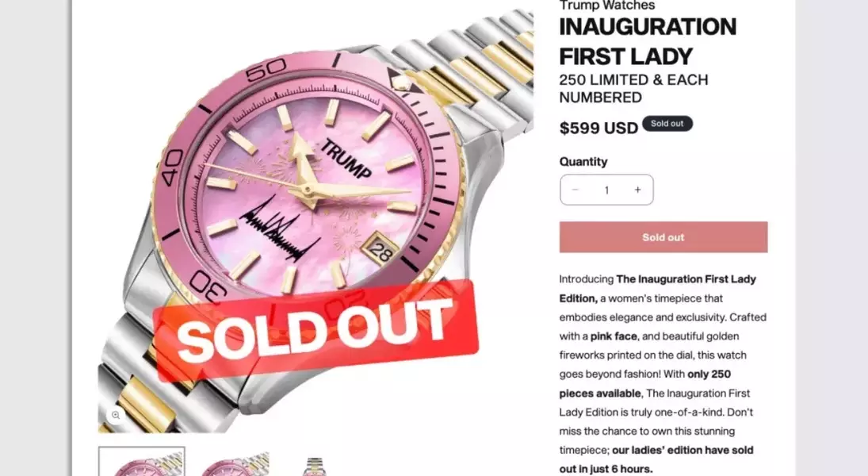Select the second pink watch thumbnail

point(235,463)
